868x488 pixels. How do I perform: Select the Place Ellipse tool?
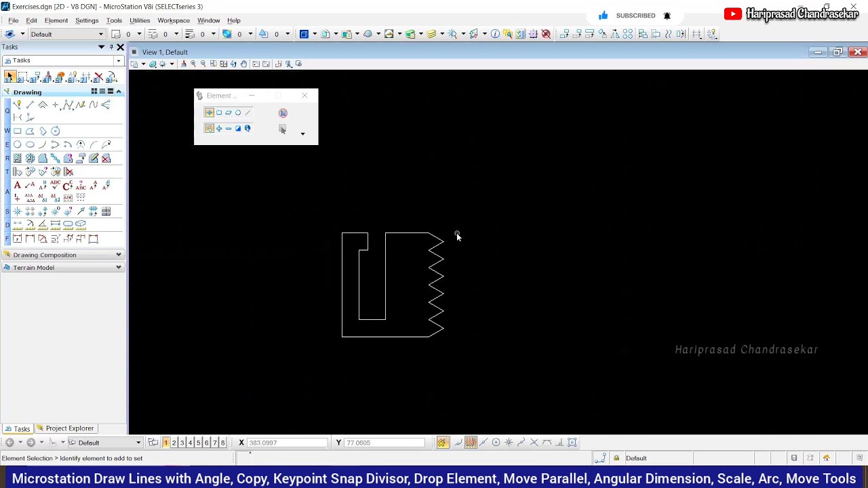point(30,144)
